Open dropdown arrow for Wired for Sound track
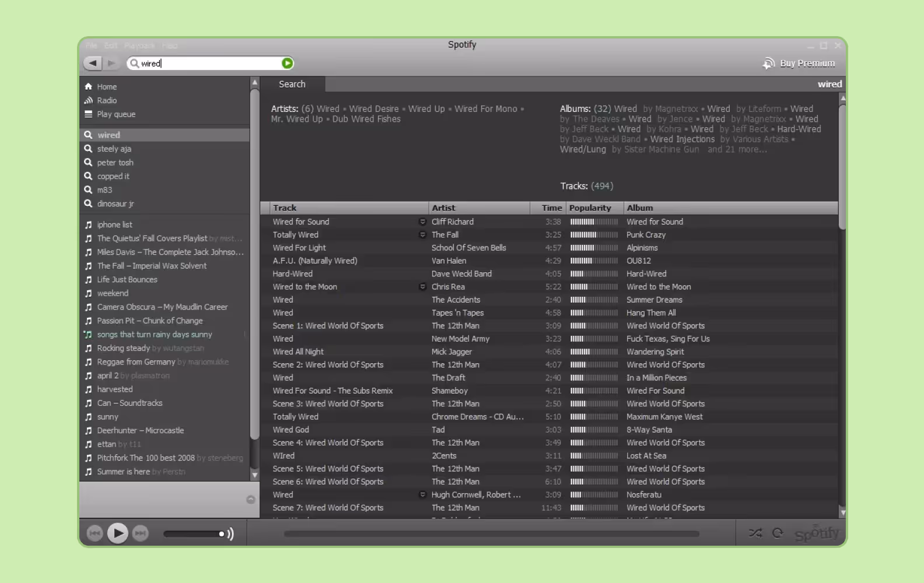The image size is (924, 583). pos(422,222)
